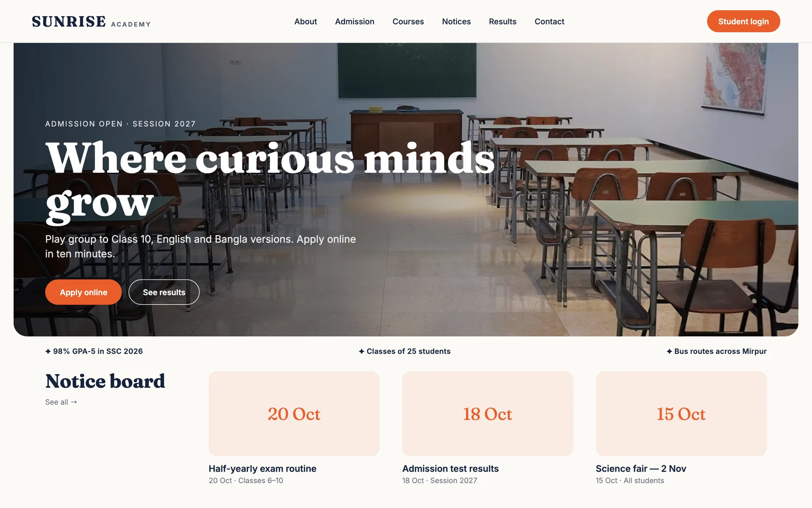
Task: Click '18 Oct · Session 2027' text
Action: pyautogui.click(x=439, y=480)
